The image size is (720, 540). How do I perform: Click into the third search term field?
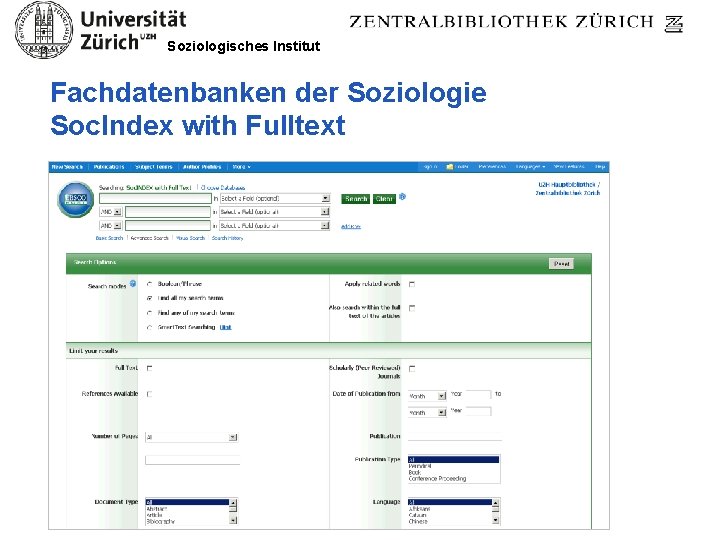click(x=168, y=226)
